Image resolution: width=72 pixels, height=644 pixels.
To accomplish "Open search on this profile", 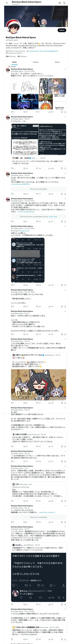I will pos(64,3).
